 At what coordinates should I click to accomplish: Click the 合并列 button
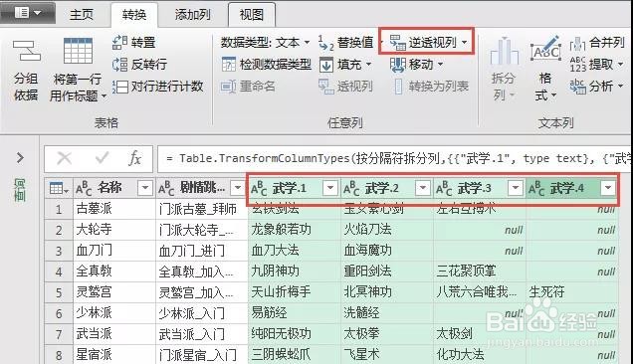pyautogui.click(x=596, y=43)
